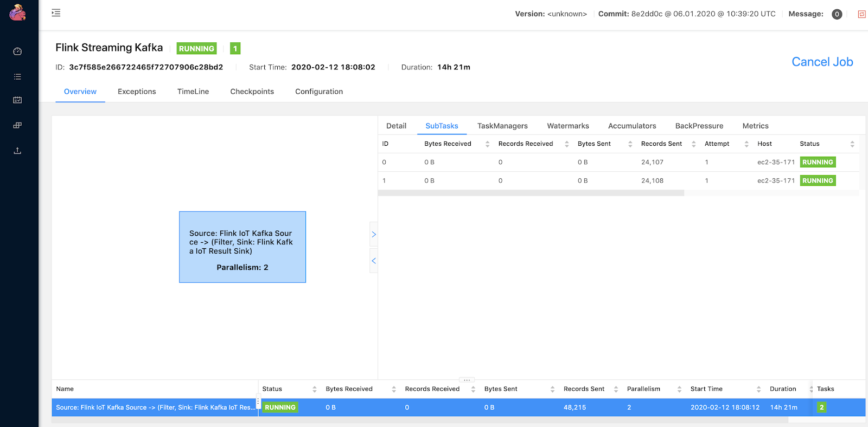Screen dimensions: 868x427
Task: Click Records Sent value 24,107
Action: point(652,162)
